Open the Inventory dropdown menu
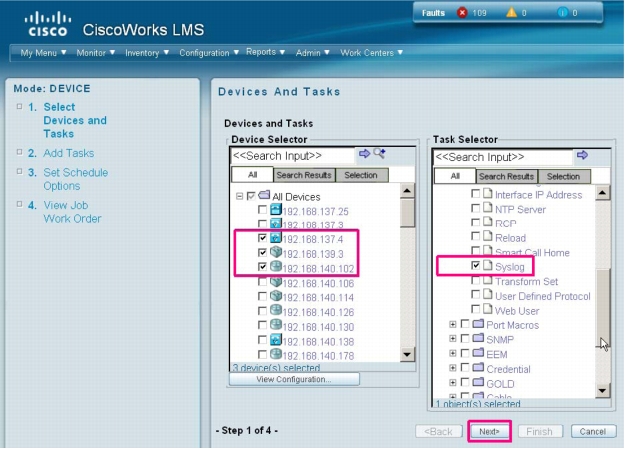The height and width of the screenshot is (450, 625). pyautogui.click(x=147, y=53)
